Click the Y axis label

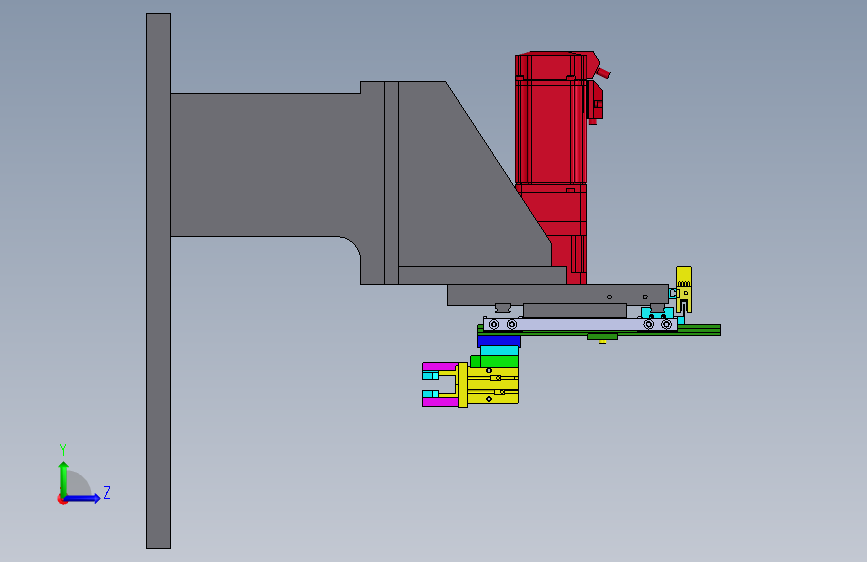point(63,449)
